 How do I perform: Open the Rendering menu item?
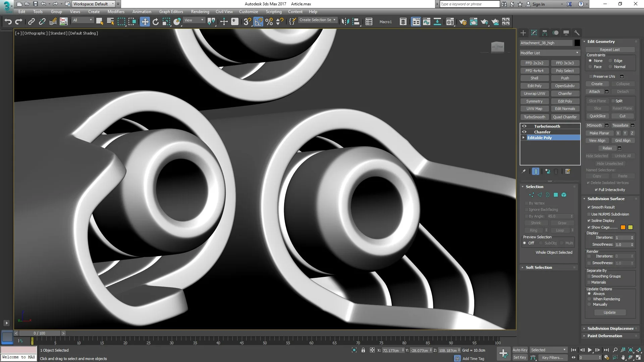pos(200,11)
